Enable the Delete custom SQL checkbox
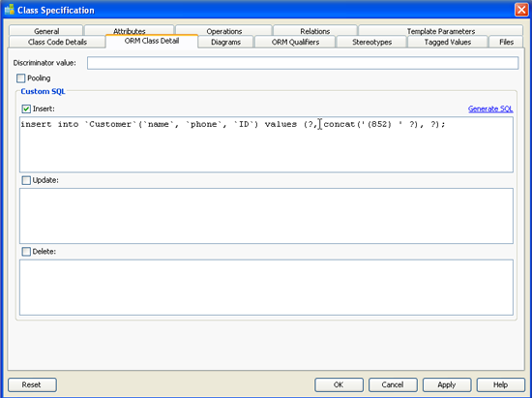532x398 pixels. (x=26, y=252)
